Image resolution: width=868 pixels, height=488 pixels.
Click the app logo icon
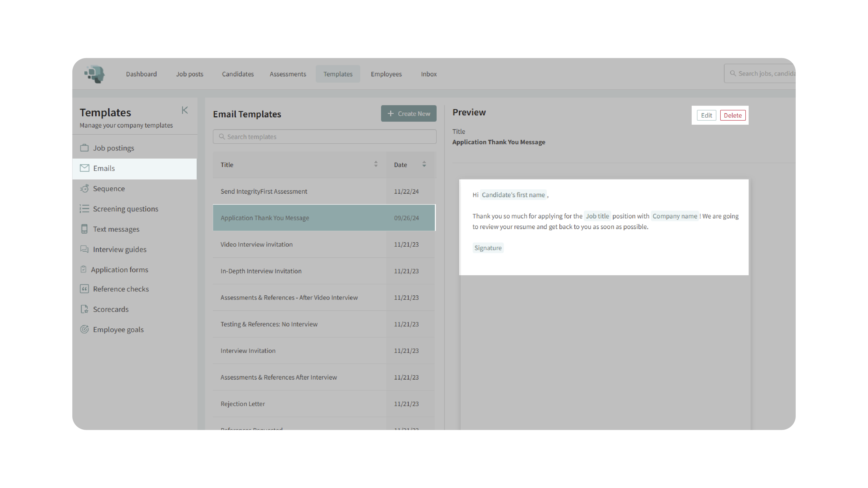tap(95, 74)
